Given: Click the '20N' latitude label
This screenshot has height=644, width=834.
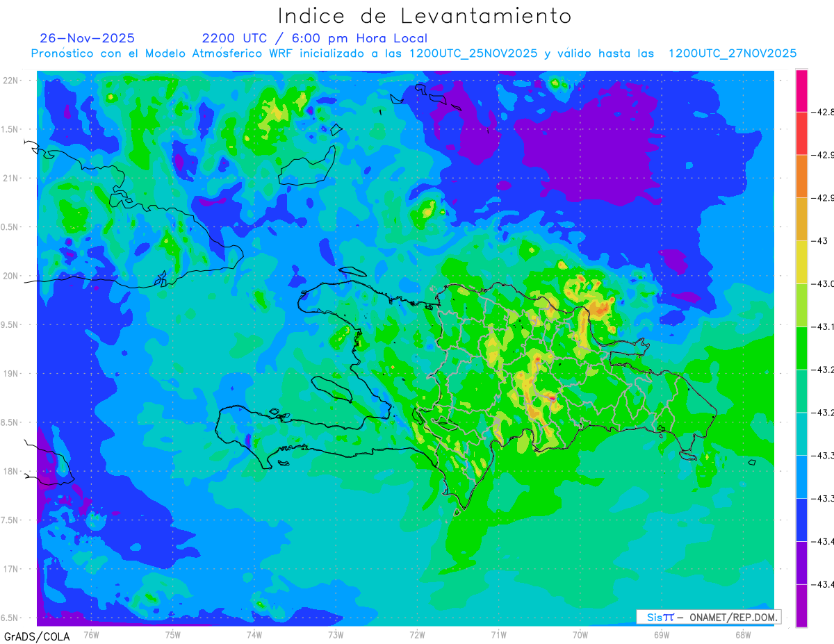Looking at the screenshot, I should point(11,276).
